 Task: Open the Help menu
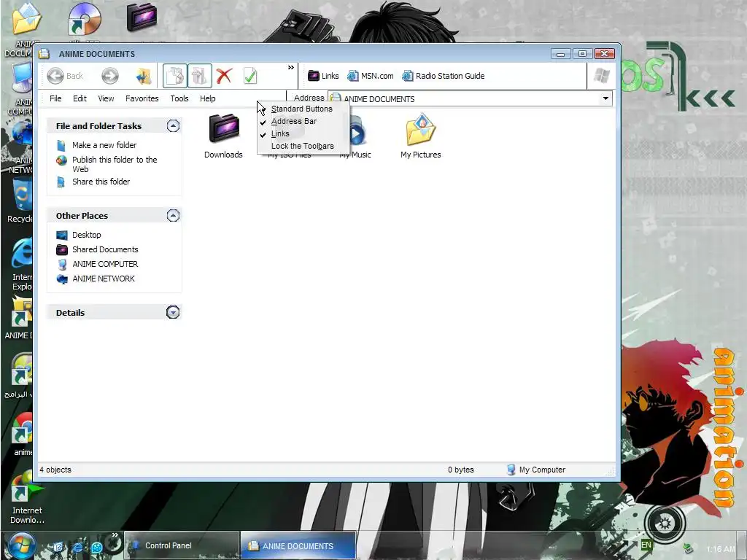(208, 98)
